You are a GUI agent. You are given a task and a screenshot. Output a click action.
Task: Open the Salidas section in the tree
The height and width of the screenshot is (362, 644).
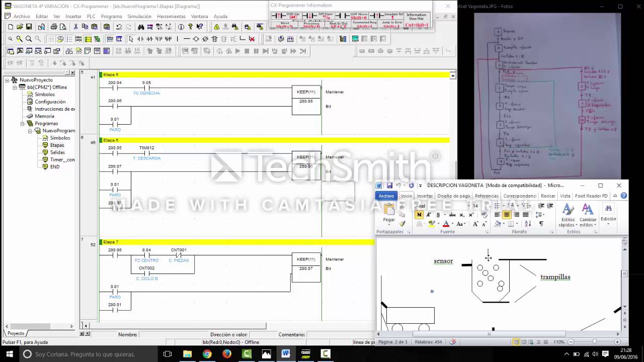(57, 152)
